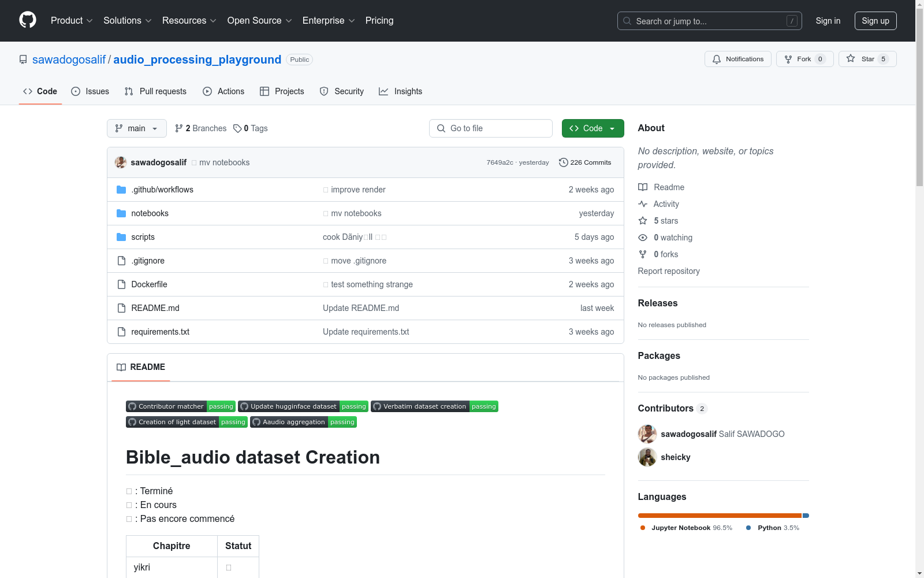924x578 pixels.
Task: Click the Sign up button
Action: [875, 21]
